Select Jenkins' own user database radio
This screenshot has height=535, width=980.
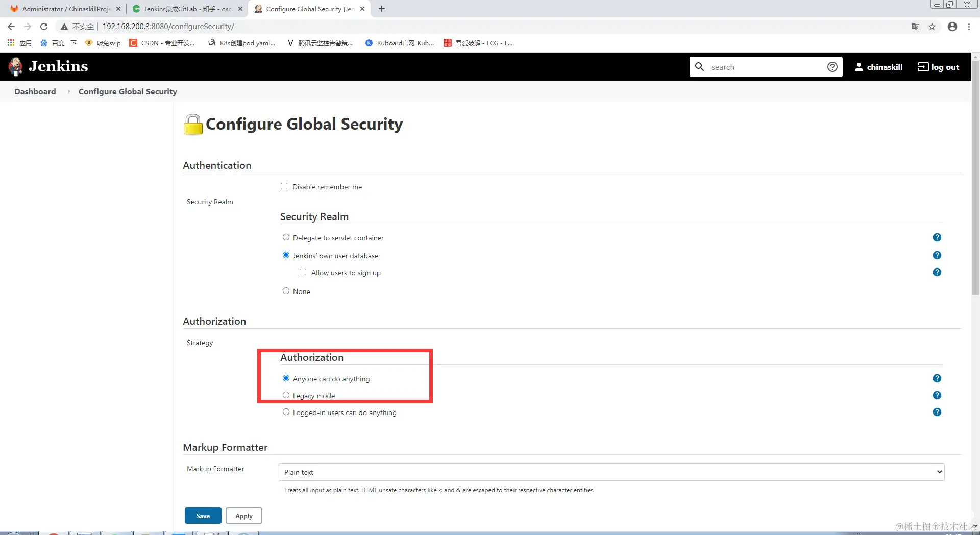286,255
